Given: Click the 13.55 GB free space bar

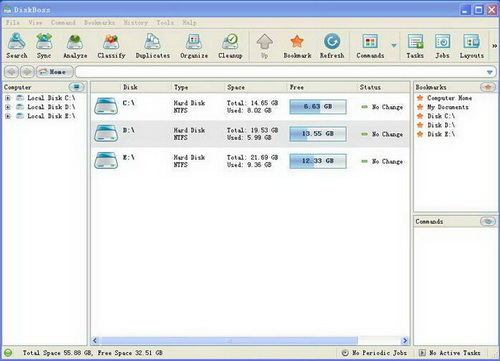Looking at the screenshot, I should [318, 134].
